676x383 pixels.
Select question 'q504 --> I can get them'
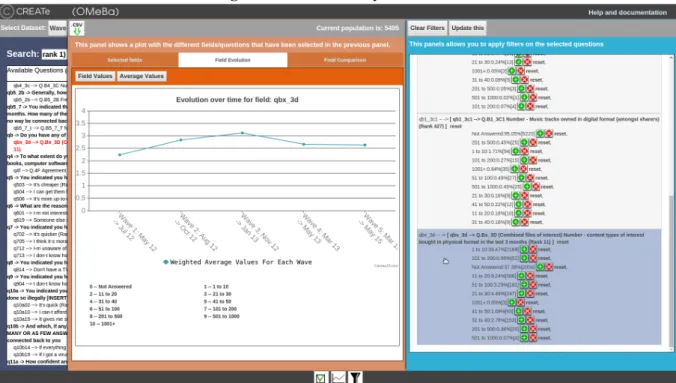pyautogui.click(x=40, y=192)
